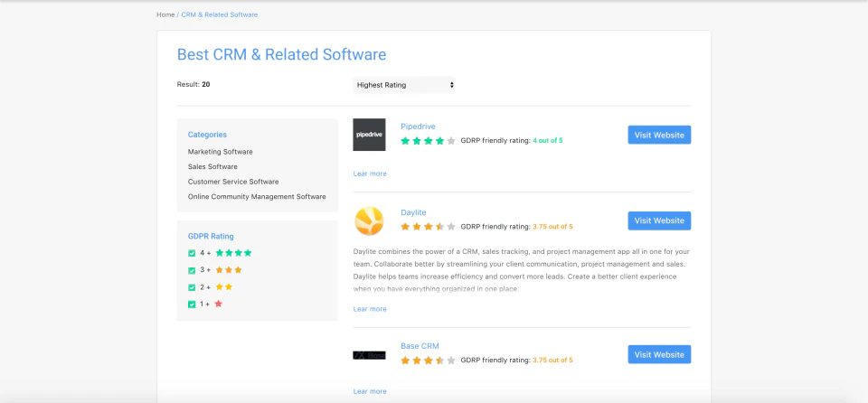Choose Customer Service Software category
Viewport: 868px width, 403px height.
[x=233, y=182]
